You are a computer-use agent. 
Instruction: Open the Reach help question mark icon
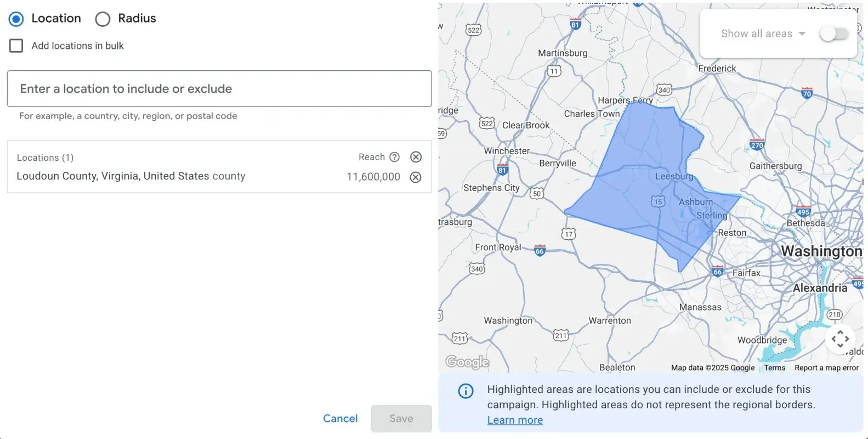tap(394, 157)
